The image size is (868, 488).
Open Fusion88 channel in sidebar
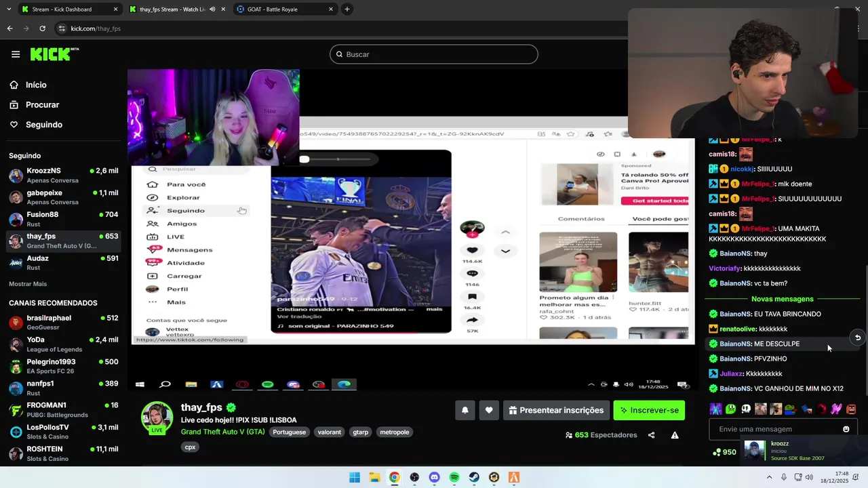pos(64,218)
